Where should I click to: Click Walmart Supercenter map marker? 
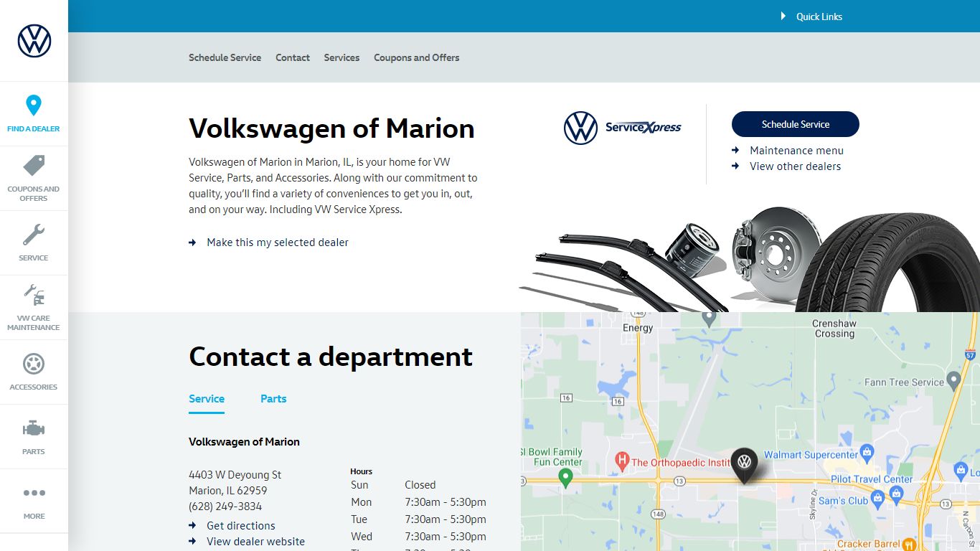click(x=867, y=452)
